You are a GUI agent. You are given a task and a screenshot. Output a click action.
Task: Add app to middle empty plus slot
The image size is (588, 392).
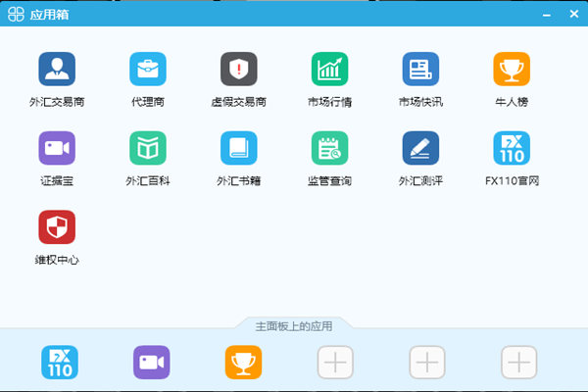click(427, 363)
